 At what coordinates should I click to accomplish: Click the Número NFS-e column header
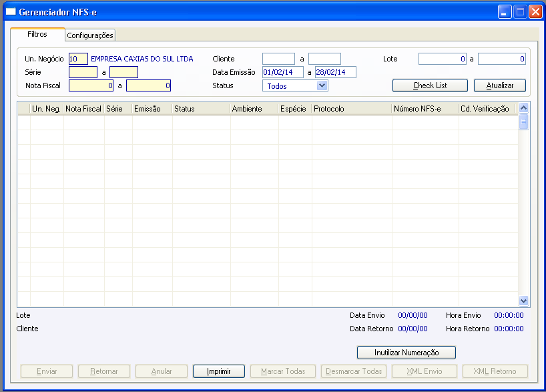[425, 109]
